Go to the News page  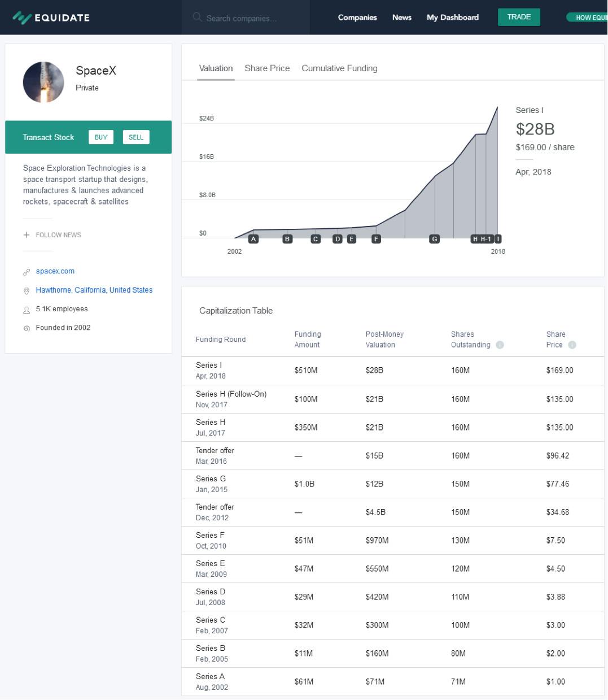[x=402, y=18]
